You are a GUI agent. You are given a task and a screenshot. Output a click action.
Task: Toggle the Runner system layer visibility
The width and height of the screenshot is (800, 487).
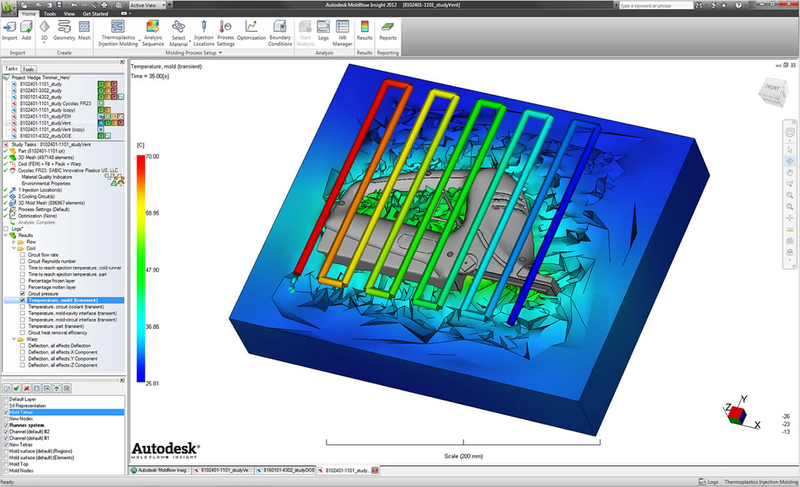tap(6, 425)
